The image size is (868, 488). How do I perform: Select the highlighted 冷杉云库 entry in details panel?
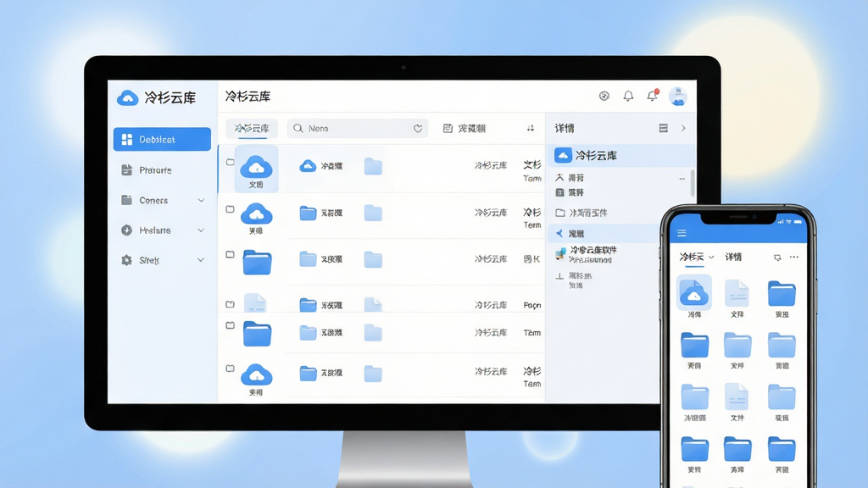pyautogui.click(x=620, y=156)
